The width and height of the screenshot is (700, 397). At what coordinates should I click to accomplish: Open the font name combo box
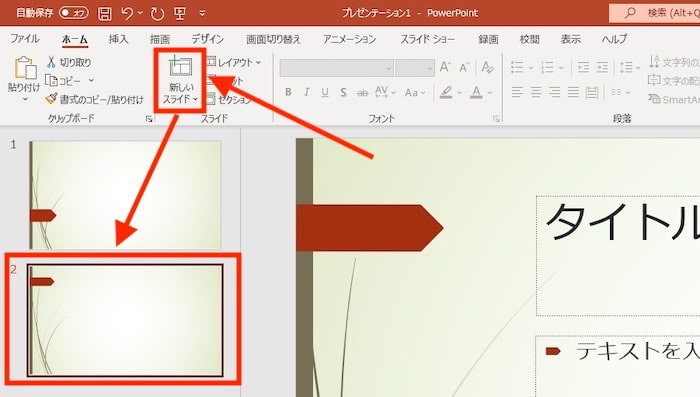[337, 68]
